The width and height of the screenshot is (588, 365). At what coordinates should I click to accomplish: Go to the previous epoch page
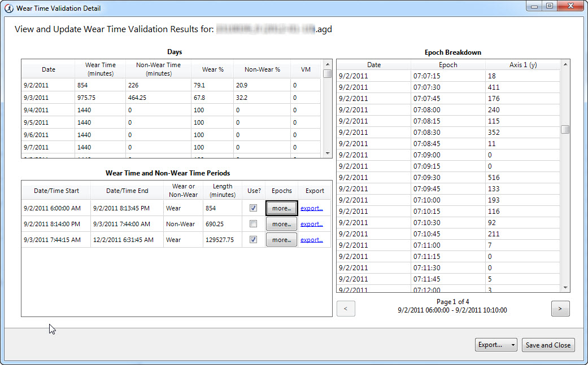click(346, 308)
